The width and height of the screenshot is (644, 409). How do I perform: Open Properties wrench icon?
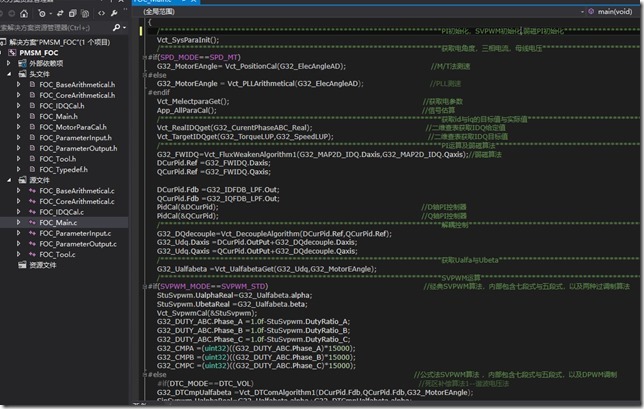tap(114, 14)
